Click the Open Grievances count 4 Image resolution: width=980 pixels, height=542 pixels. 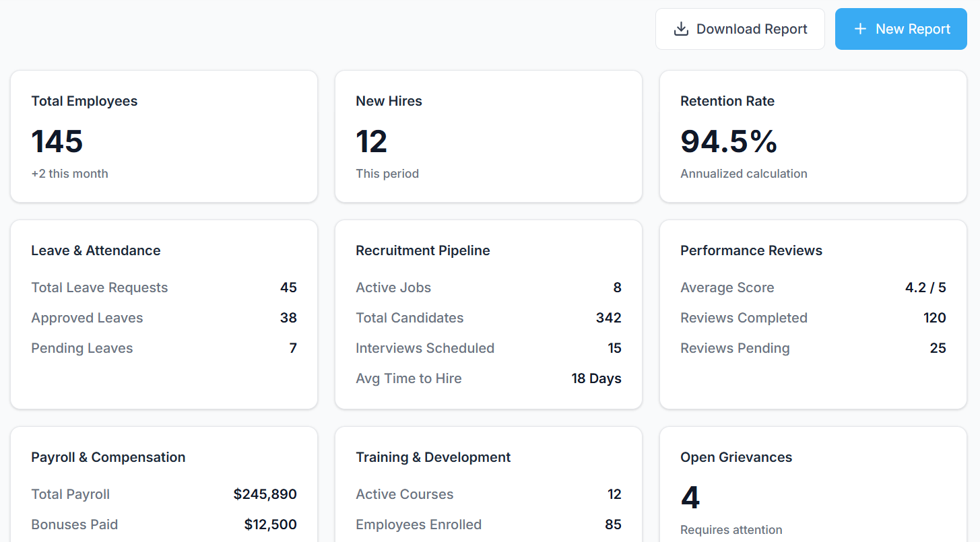(690, 498)
